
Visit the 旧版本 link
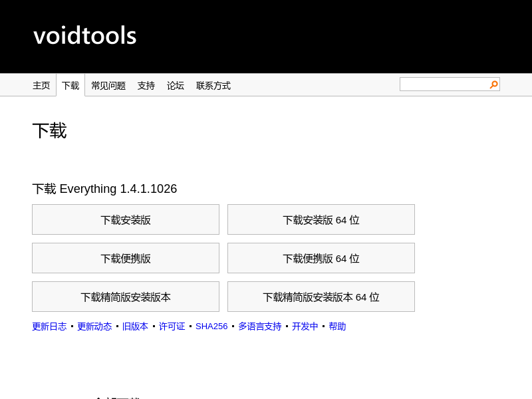tap(135, 327)
